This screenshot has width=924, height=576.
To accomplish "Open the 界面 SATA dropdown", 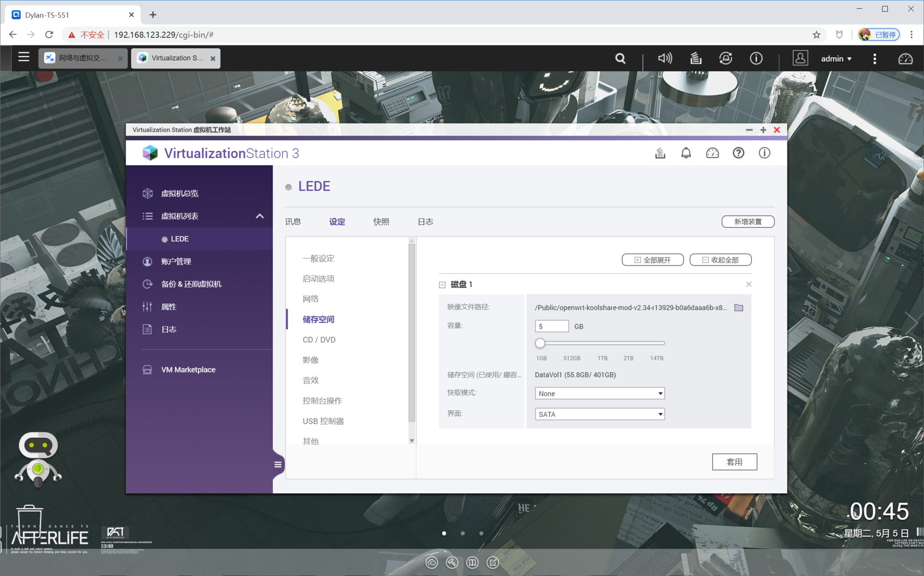I will (x=600, y=414).
